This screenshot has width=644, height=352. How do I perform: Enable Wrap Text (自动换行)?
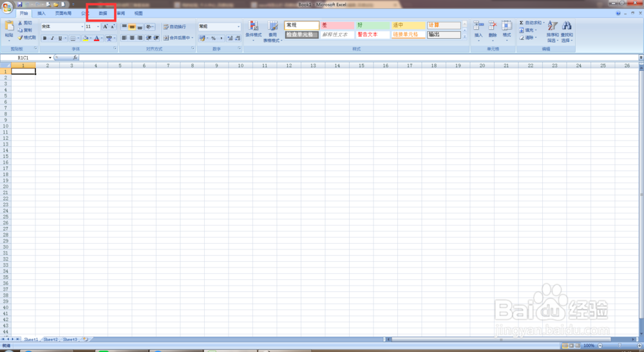click(175, 26)
